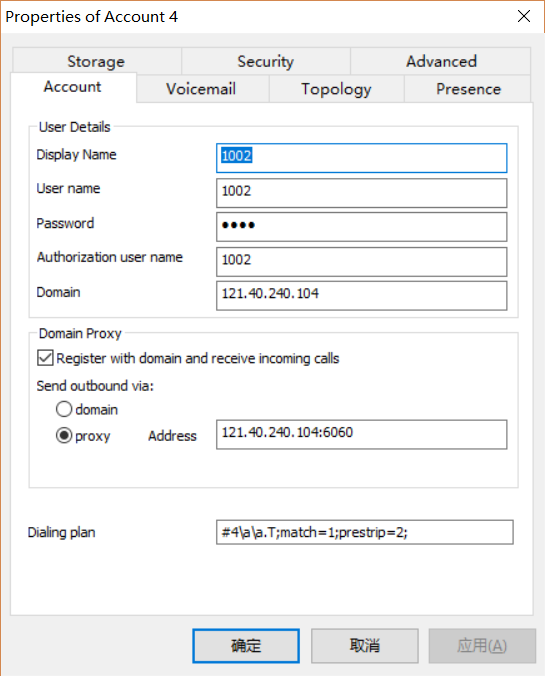Click the Domain address field
The width and height of the screenshot is (545, 676).
click(x=361, y=296)
